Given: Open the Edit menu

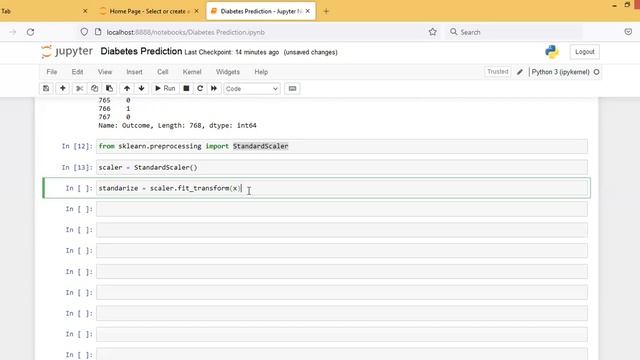Looking at the screenshot, I should click(x=77, y=72).
